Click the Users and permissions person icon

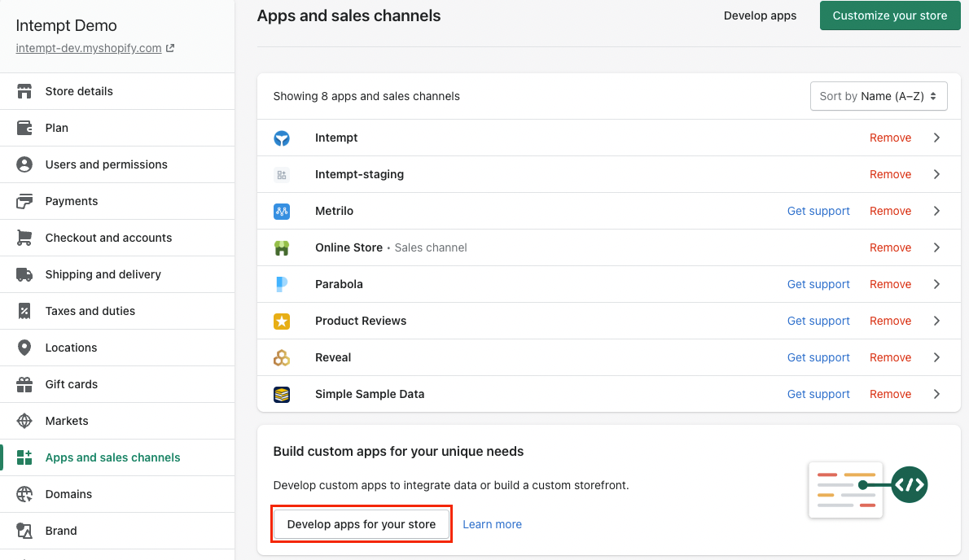click(24, 164)
